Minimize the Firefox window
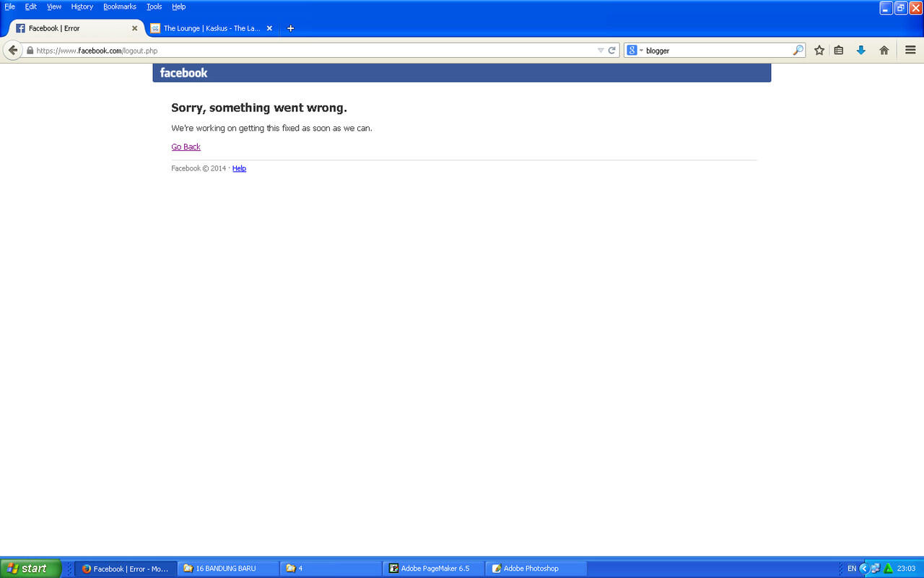 [886, 8]
